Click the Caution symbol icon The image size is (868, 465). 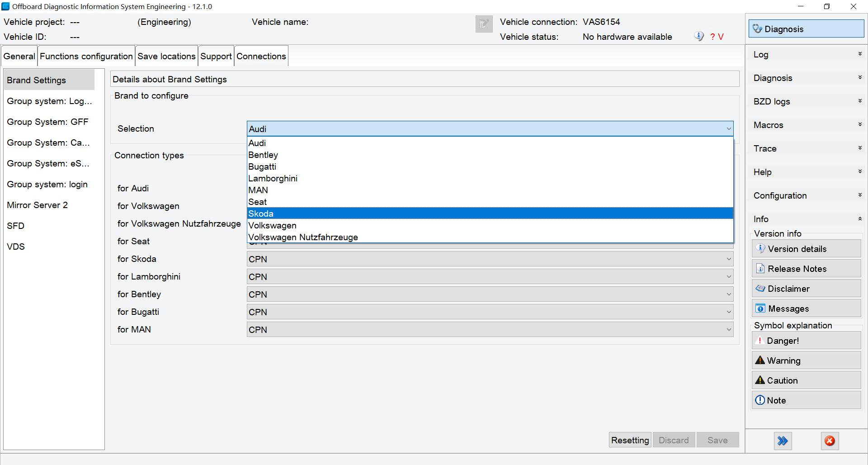coord(760,380)
